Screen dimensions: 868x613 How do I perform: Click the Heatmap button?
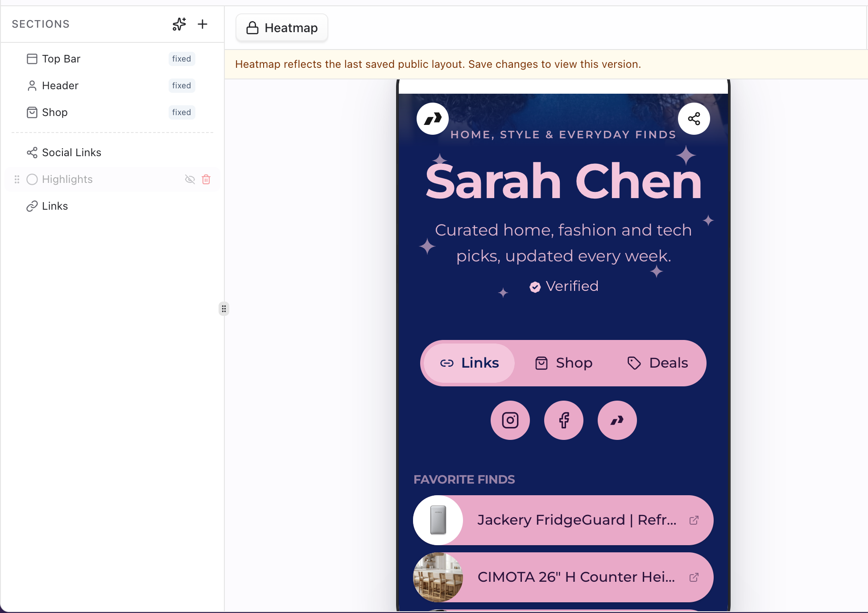282,28
